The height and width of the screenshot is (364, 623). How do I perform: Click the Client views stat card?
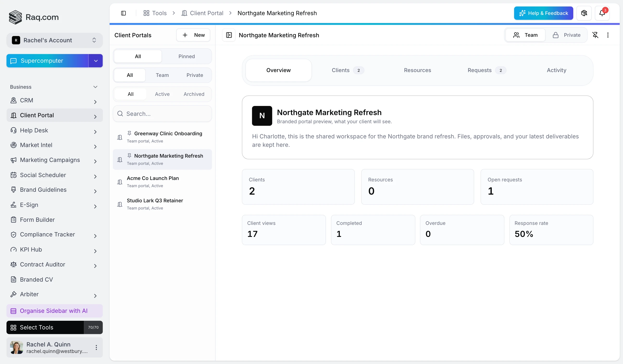coord(284,230)
